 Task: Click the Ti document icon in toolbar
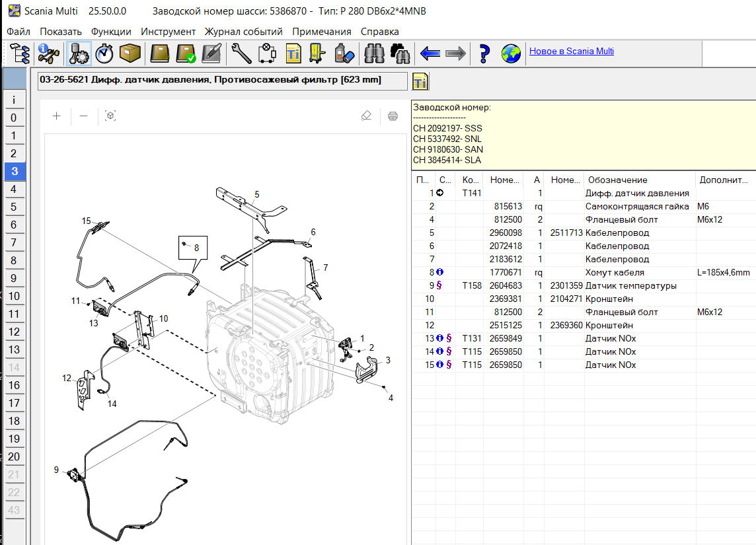click(x=293, y=53)
